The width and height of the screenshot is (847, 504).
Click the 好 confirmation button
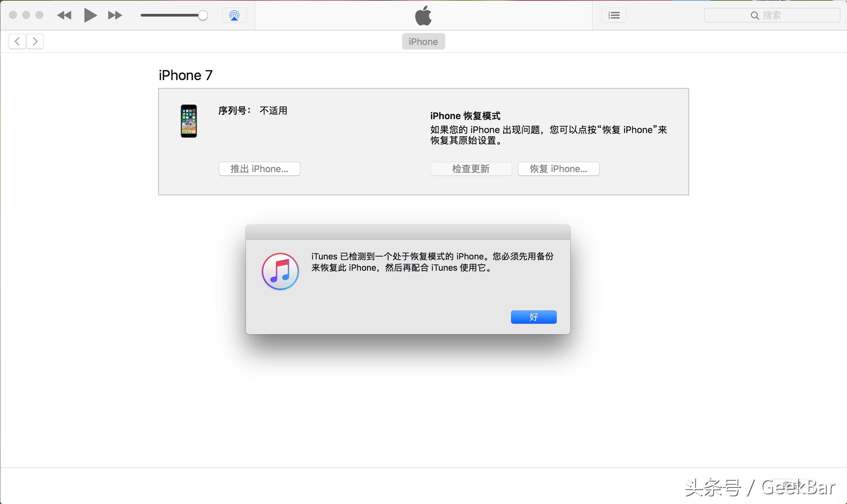(x=533, y=316)
